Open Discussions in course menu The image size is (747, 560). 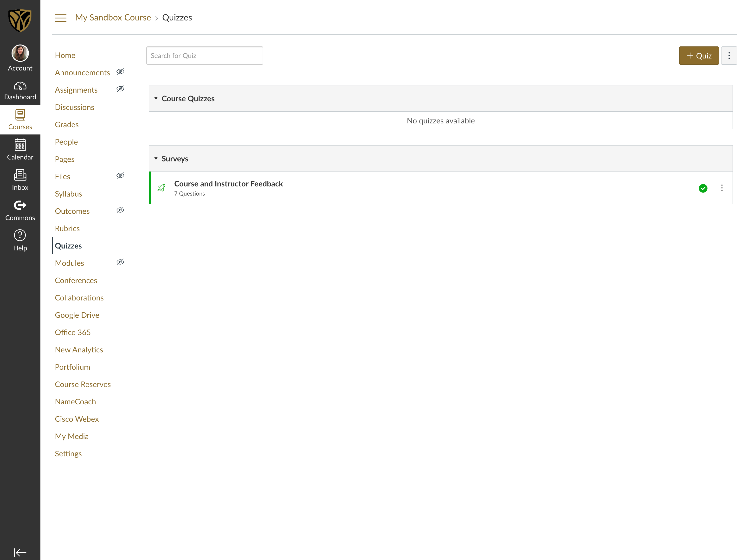point(75,107)
